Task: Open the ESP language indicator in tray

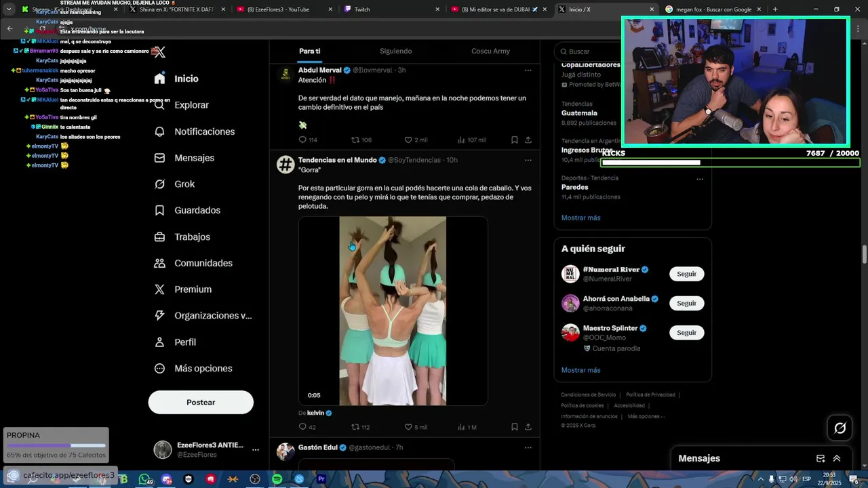Action: coord(806,479)
